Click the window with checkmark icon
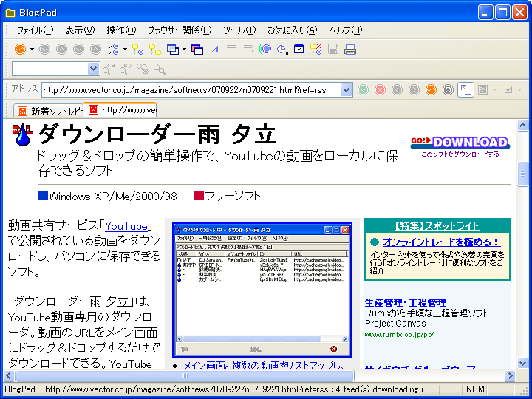Screen dimensions: 532x399 [x=299, y=50]
